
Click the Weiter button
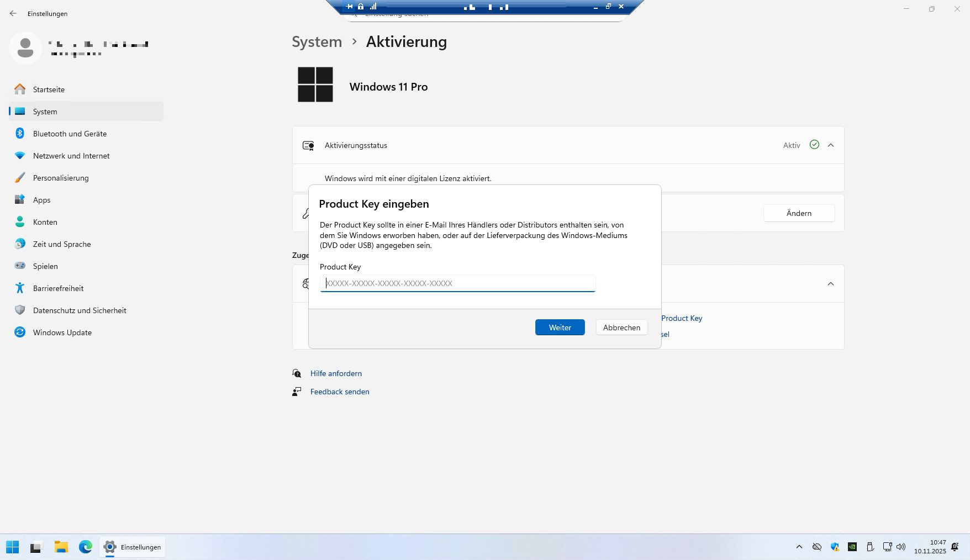point(560,327)
